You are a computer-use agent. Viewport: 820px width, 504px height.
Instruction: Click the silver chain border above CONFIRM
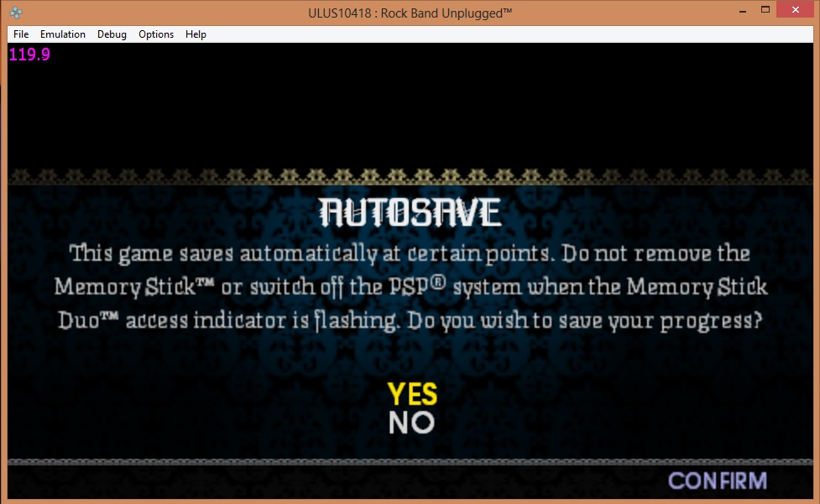tap(410, 461)
